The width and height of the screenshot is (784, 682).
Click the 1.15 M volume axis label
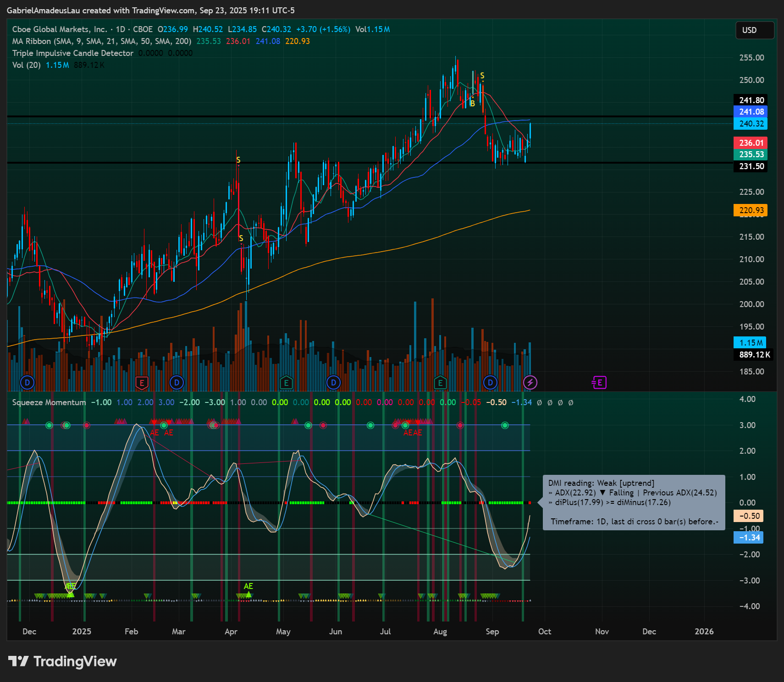point(750,343)
